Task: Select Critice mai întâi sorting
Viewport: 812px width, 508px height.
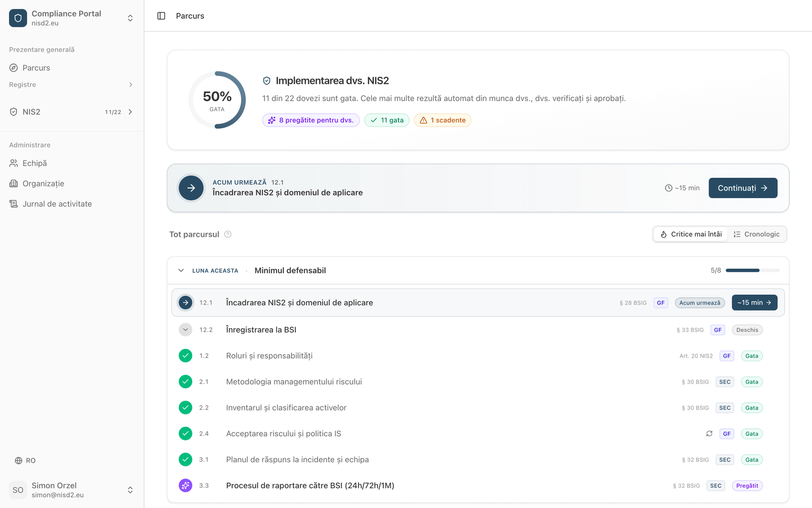Action: pyautogui.click(x=691, y=234)
